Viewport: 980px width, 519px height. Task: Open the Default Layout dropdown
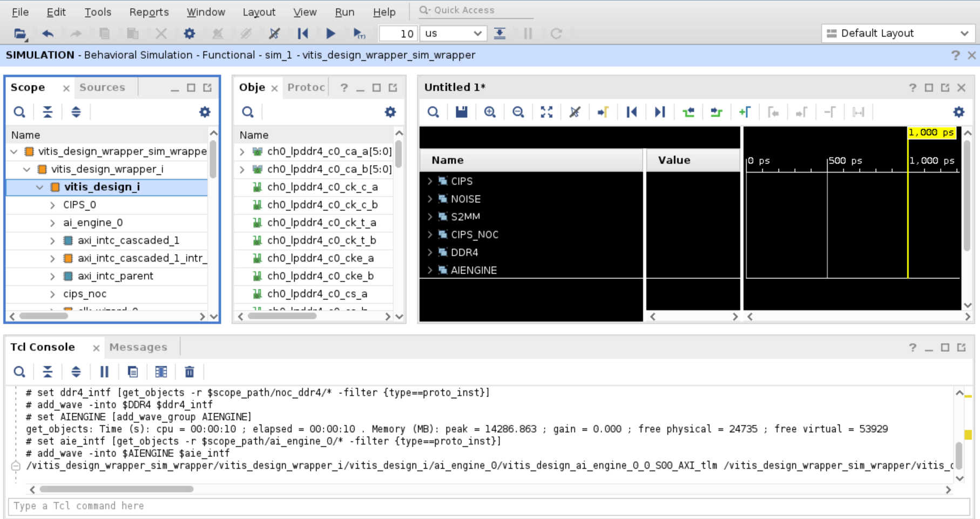point(898,33)
